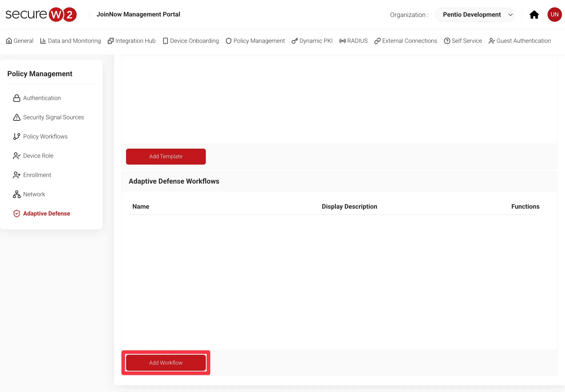Click the organization dropdown chevron arrow
The image size is (565, 392).
coord(511,15)
